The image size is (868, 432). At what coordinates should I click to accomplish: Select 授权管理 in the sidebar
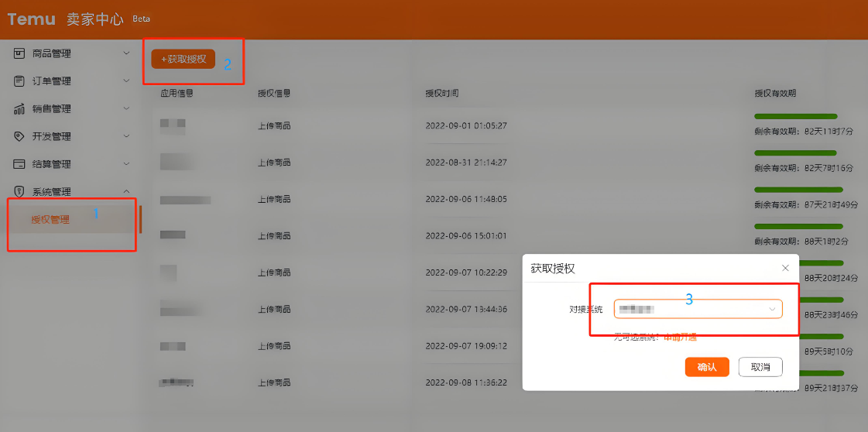pos(50,220)
